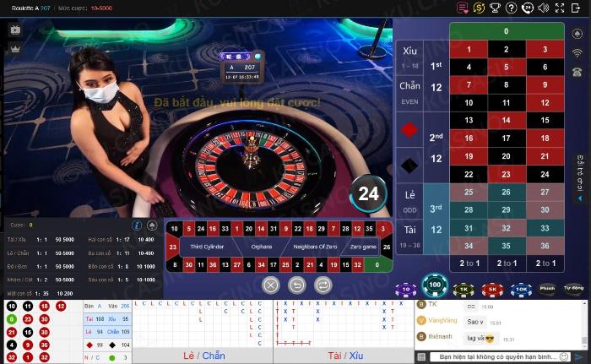
Task: Select the 100 chip
Action: click(x=435, y=285)
